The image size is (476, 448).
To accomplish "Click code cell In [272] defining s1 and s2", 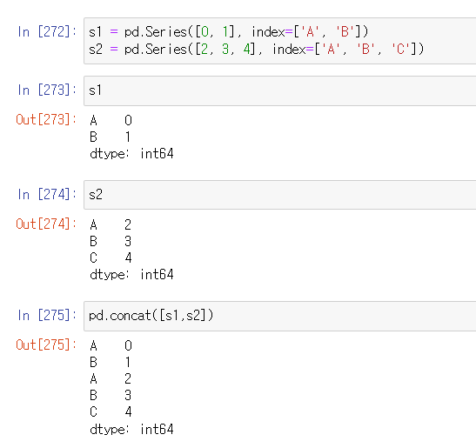I will (x=280, y=41).
